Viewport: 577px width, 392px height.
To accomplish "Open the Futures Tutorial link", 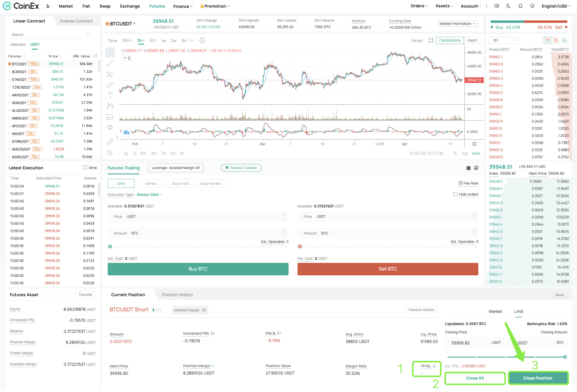I will tap(241, 168).
